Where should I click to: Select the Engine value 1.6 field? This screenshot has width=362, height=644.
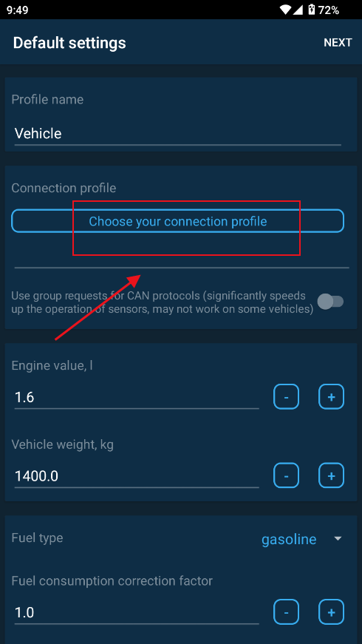tap(137, 398)
